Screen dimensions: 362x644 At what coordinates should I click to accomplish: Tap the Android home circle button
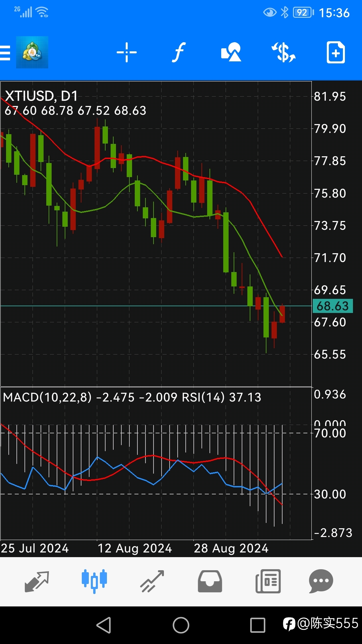coord(181,625)
